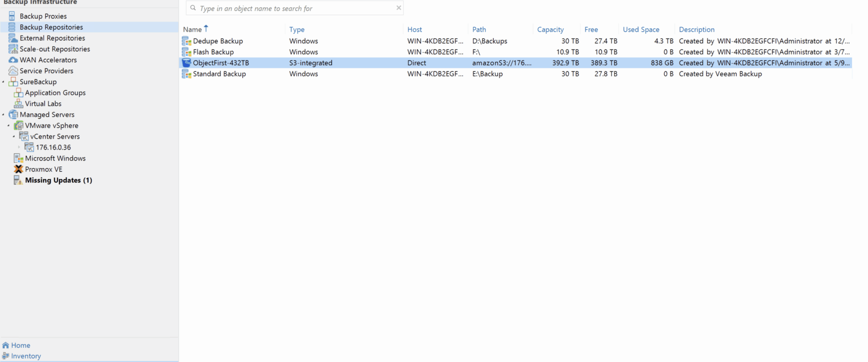The width and height of the screenshot is (868, 362).
Task: Click the Service Providers icon
Action: coord(13,71)
